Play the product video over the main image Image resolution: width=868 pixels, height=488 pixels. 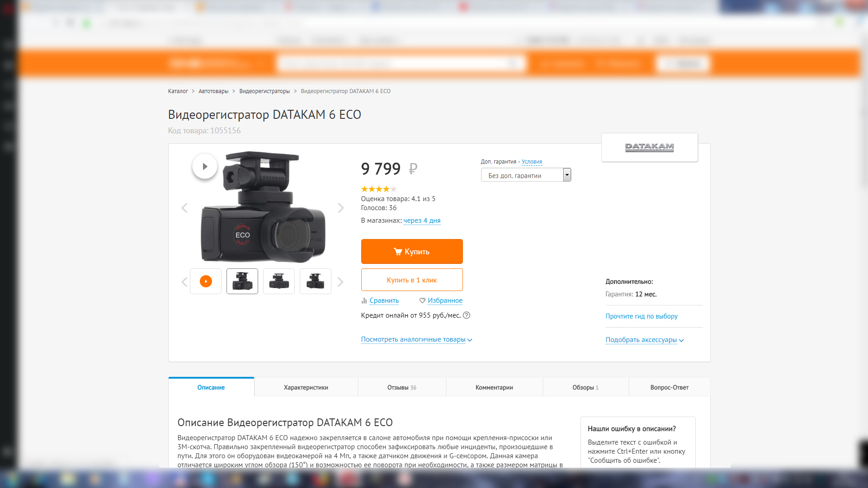[205, 166]
